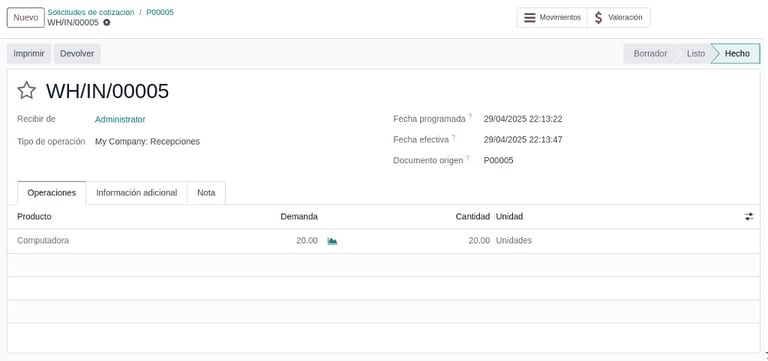Click the Producto column header
The width and height of the screenshot is (768, 361).
tap(34, 217)
